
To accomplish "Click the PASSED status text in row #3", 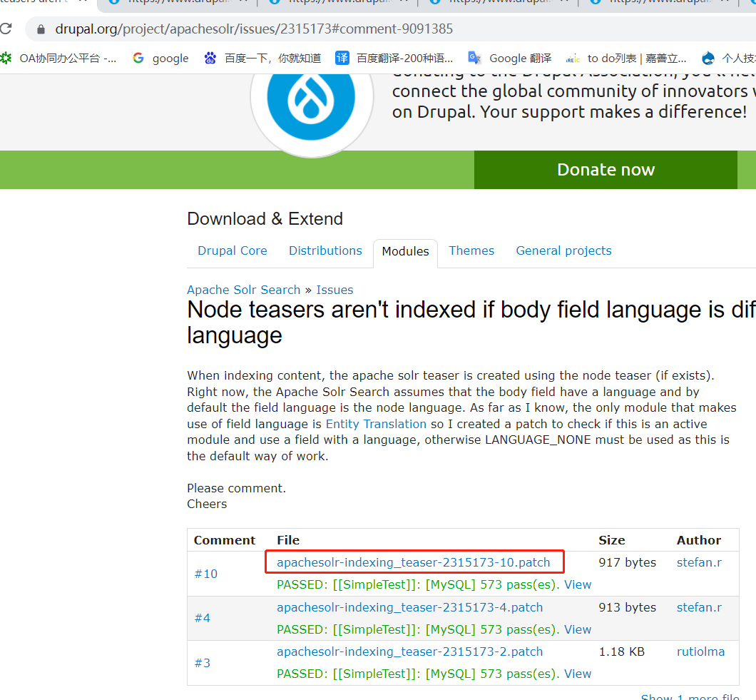I will click(x=418, y=674).
